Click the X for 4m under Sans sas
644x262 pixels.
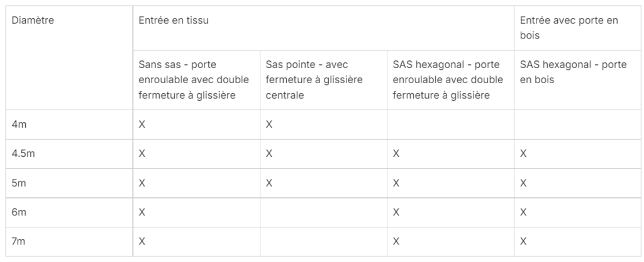(x=142, y=124)
